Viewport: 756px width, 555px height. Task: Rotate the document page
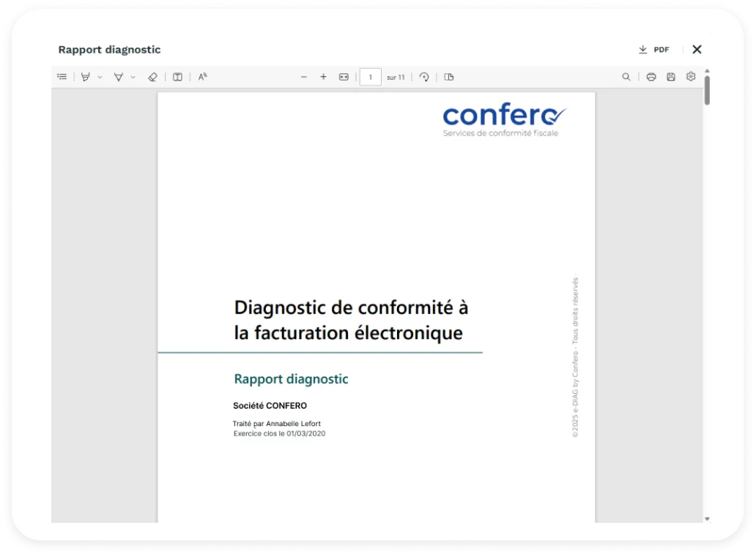[424, 77]
